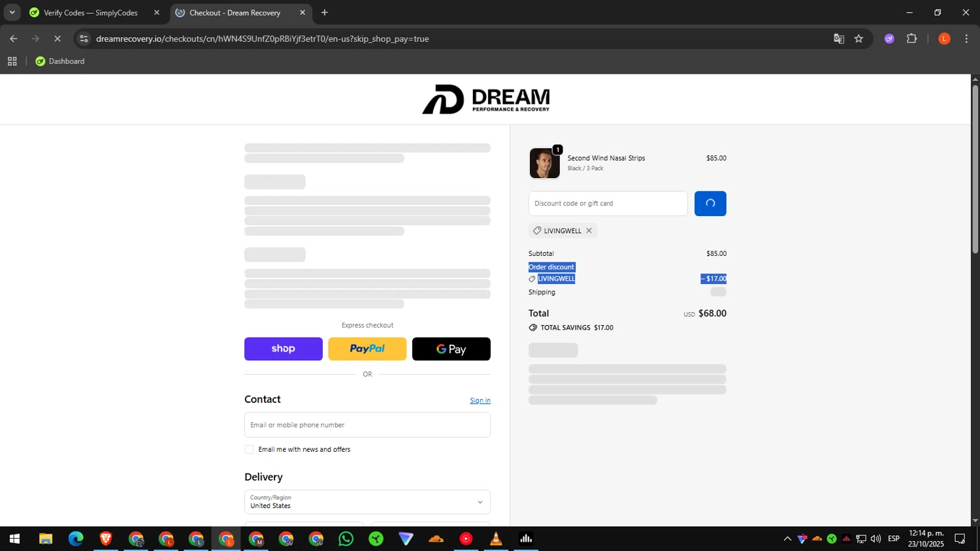Enable Email me with news and offers
Viewport: 980px width, 551px height.
pyautogui.click(x=249, y=449)
